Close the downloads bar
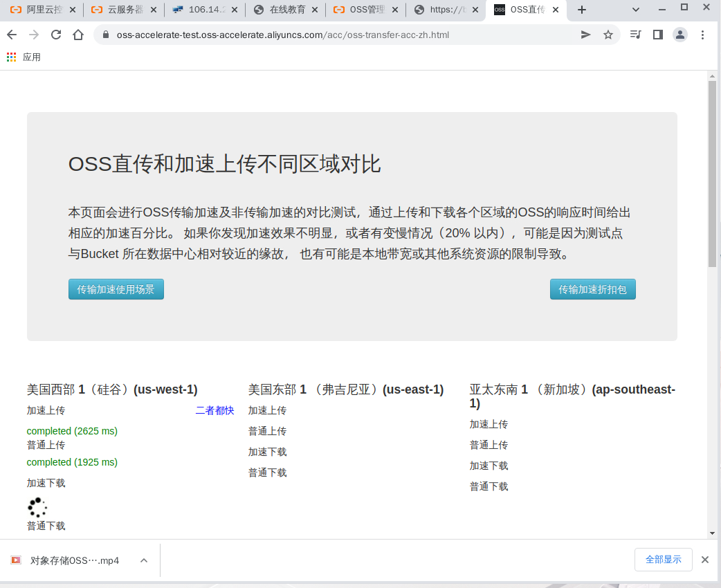The height and width of the screenshot is (588, 721). (x=704, y=560)
